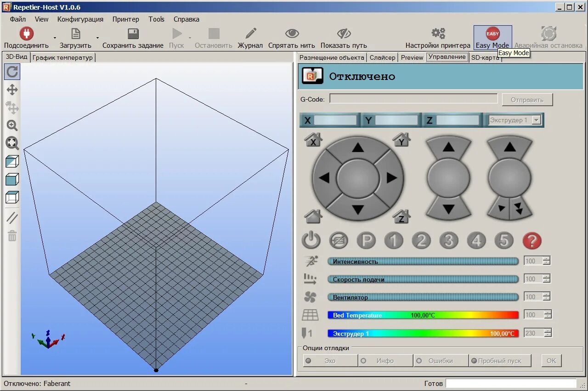
Task: Click custom script button 1
Action: [394, 240]
